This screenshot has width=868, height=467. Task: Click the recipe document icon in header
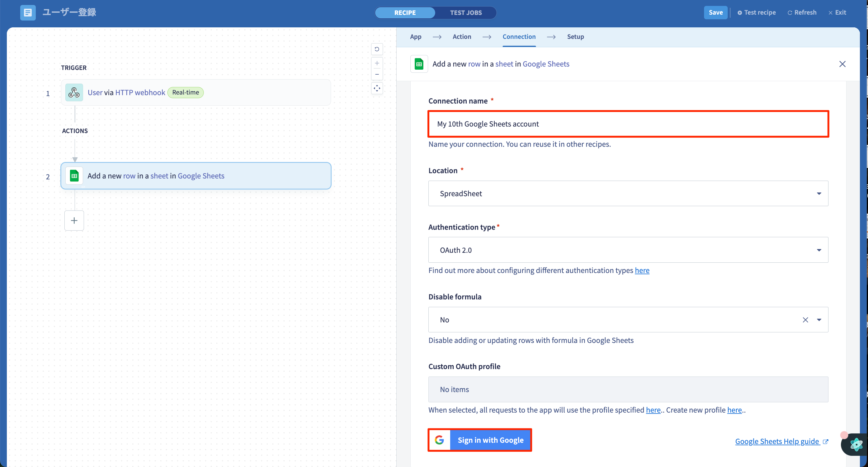(x=28, y=12)
